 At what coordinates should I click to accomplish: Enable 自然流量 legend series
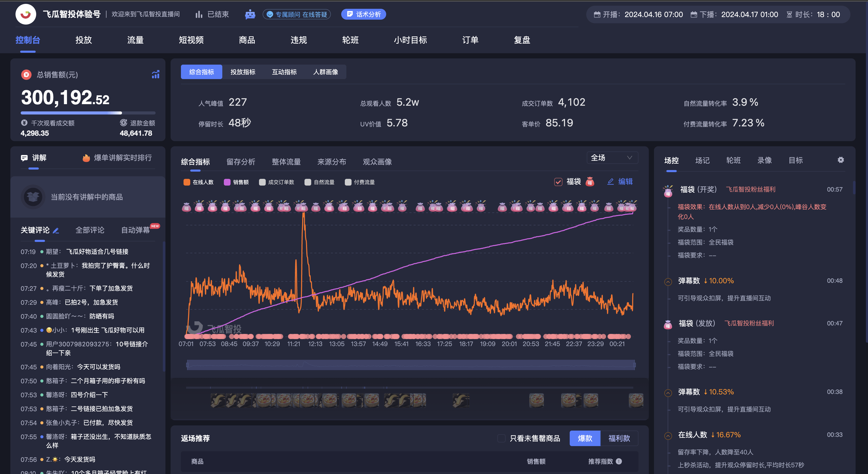click(319, 182)
